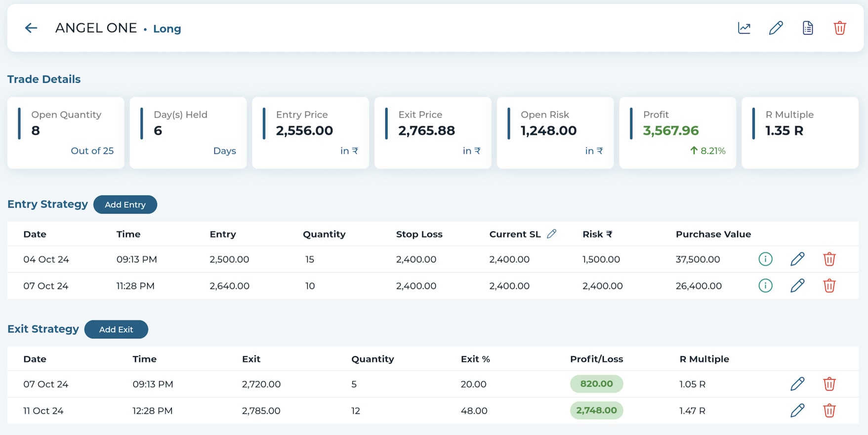Open the Open Quantity card
The image size is (868, 435).
pos(66,133)
